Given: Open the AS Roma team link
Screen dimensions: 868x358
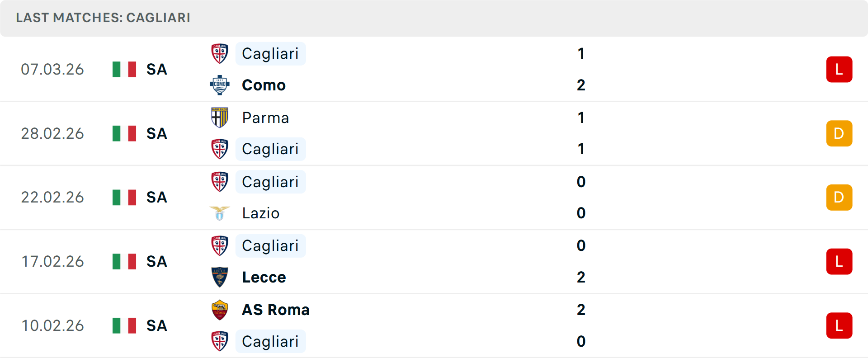Looking at the screenshot, I should click(276, 310).
